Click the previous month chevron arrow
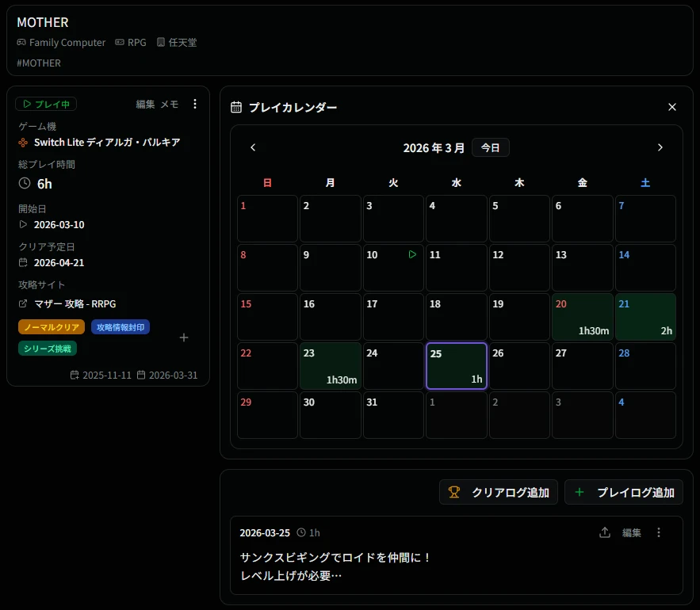The height and width of the screenshot is (610, 700). tap(253, 147)
